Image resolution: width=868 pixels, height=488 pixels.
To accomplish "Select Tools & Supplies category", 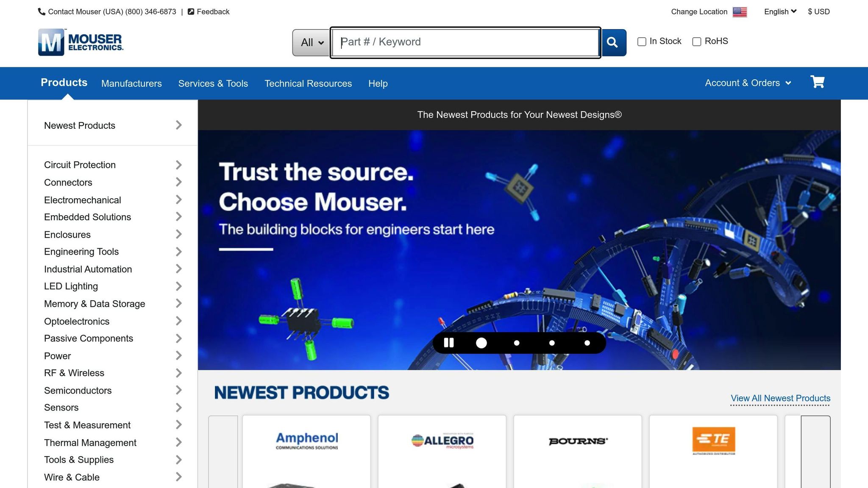I will point(79,460).
